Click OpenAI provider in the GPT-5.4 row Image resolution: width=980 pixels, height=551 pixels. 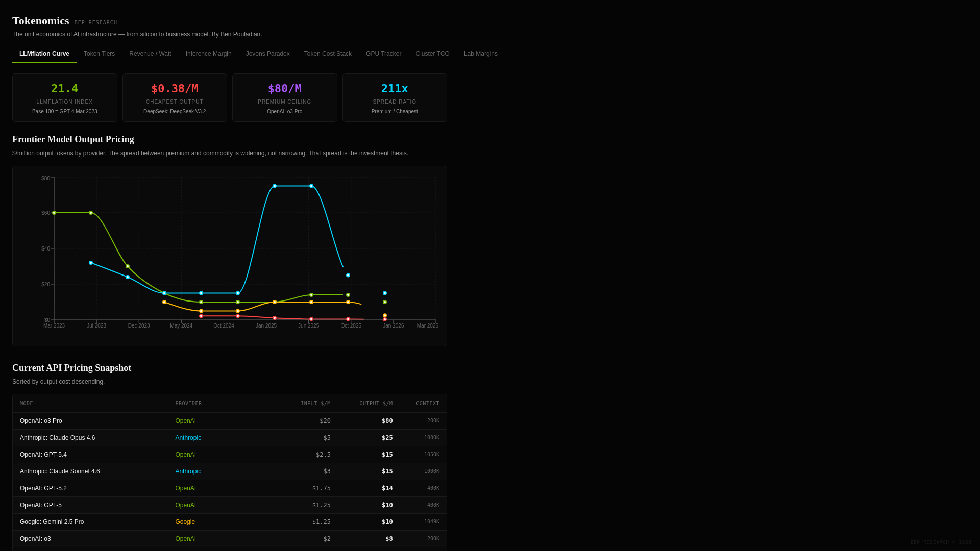point(185,455)
